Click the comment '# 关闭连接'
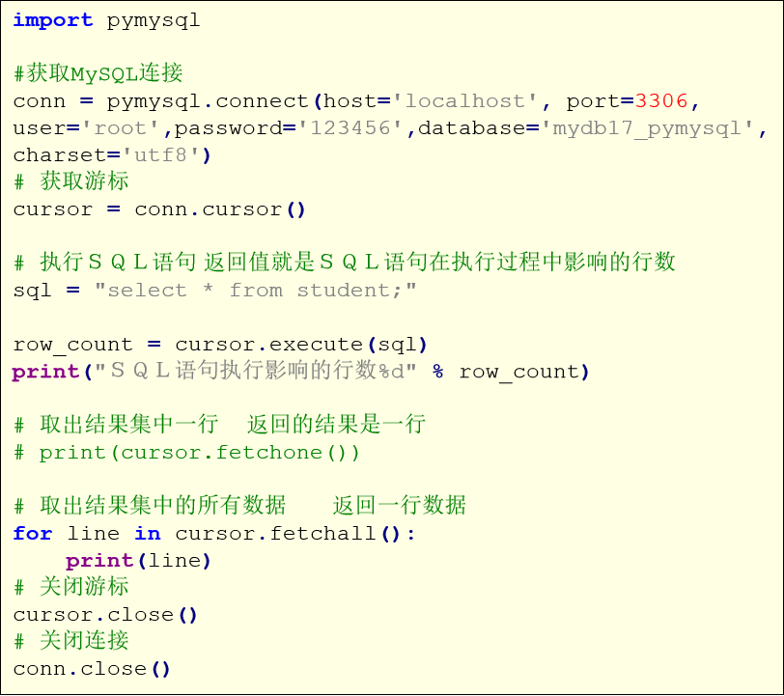Image resolution: width=784 pixels, height=696 pixels. pos(70,641)
